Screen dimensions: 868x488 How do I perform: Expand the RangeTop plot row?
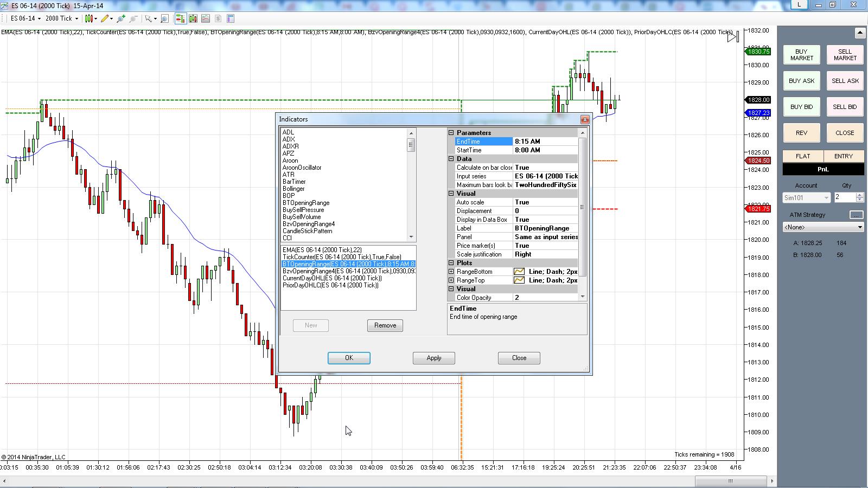(451, 280)
